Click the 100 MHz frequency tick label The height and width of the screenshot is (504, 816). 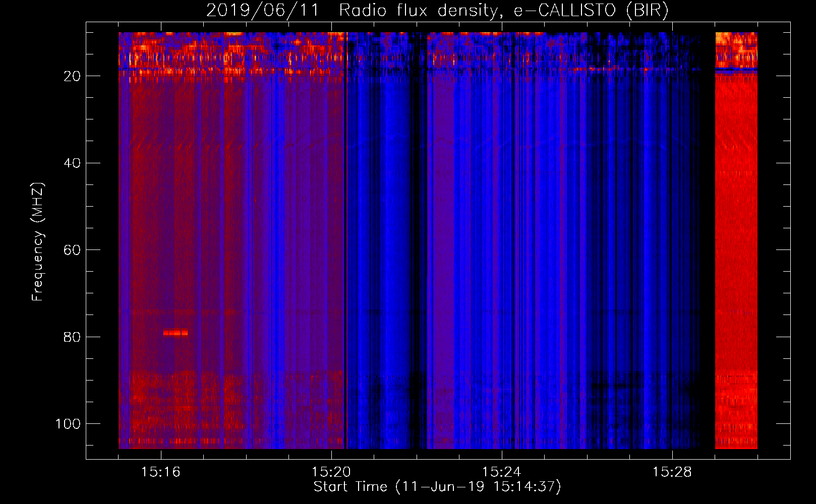[x=68, y=424]
